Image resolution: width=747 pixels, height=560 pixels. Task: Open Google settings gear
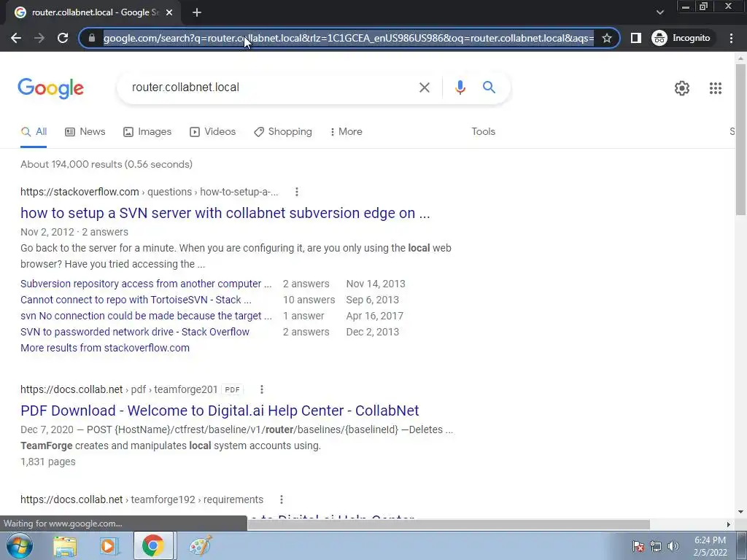[x=682, y=88]
